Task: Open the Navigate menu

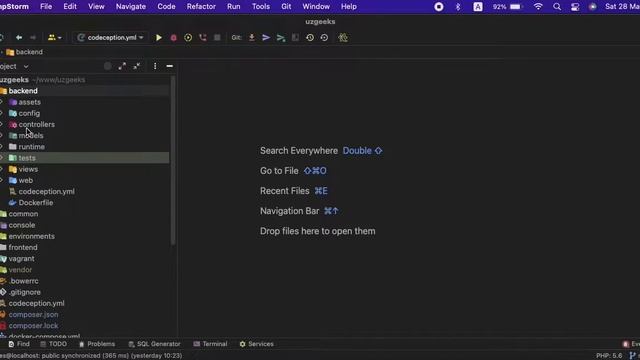Action: pos(131,7)
